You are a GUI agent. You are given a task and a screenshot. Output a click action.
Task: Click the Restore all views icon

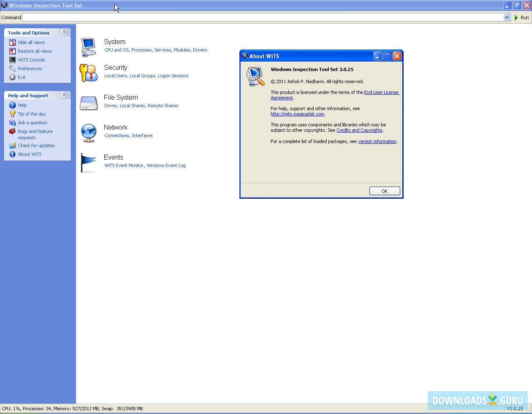(12, 51)
